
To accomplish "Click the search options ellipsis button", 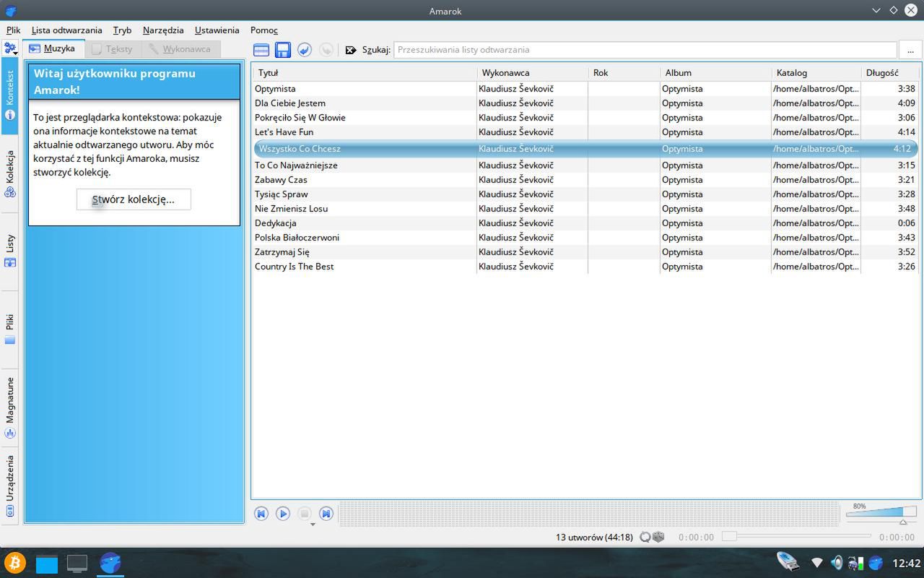I will [x=910, y=50].
